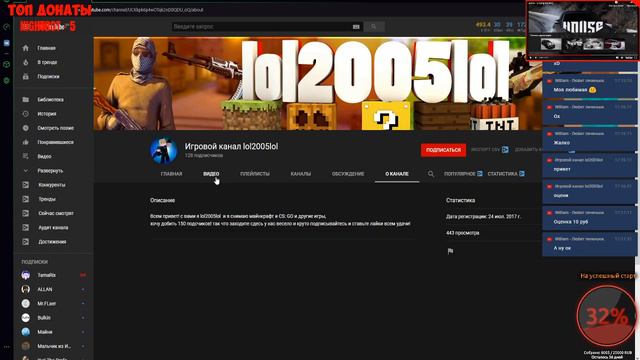Open the three-dots menu in side panel

(x=7, y=347)
